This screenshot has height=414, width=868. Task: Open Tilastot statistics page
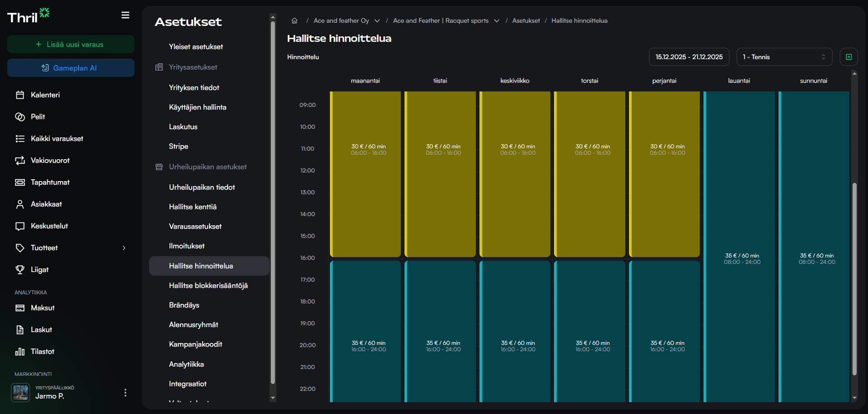pyautogui.click(x=42, y=352)
